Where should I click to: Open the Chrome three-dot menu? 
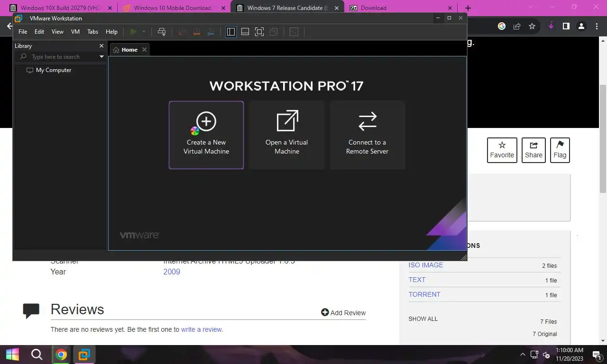tap(597, 26)
